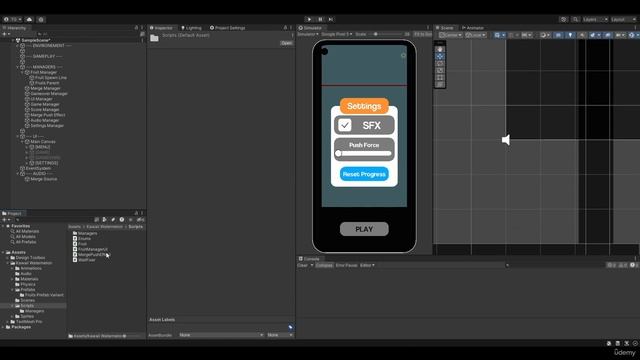This screenshot has width=640, height=360.
Task: Open the Undo History icon at top right
Action: pos(564,19)
